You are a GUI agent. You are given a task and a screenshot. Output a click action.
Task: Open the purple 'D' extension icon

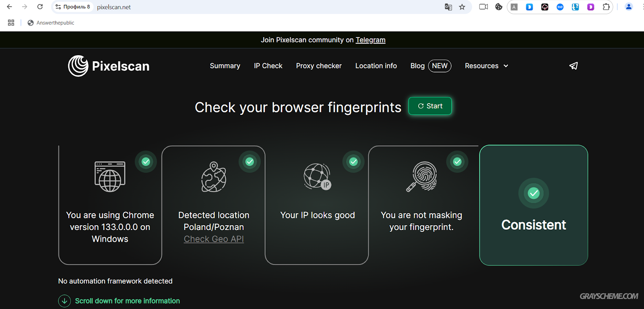[x=590, y=7]
